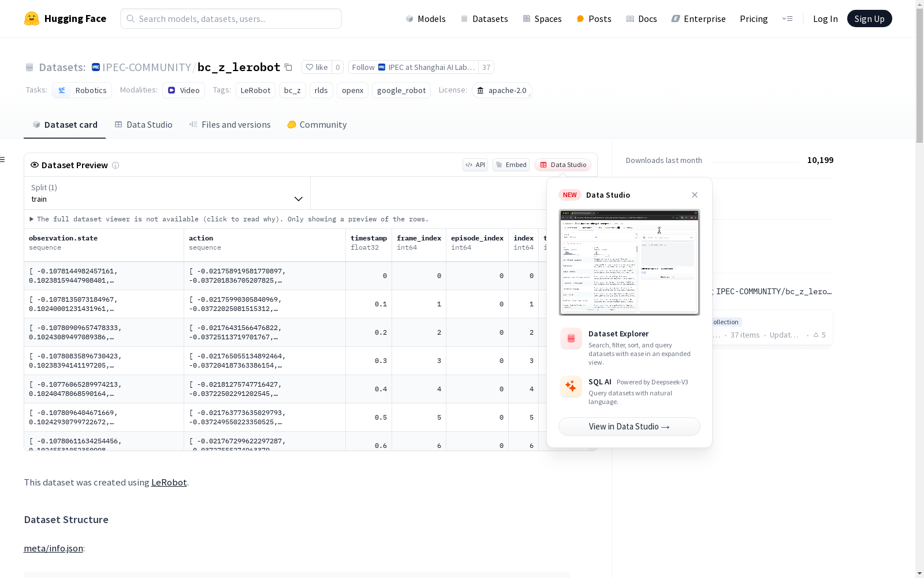Click the bc_z tag

(292, 90)
